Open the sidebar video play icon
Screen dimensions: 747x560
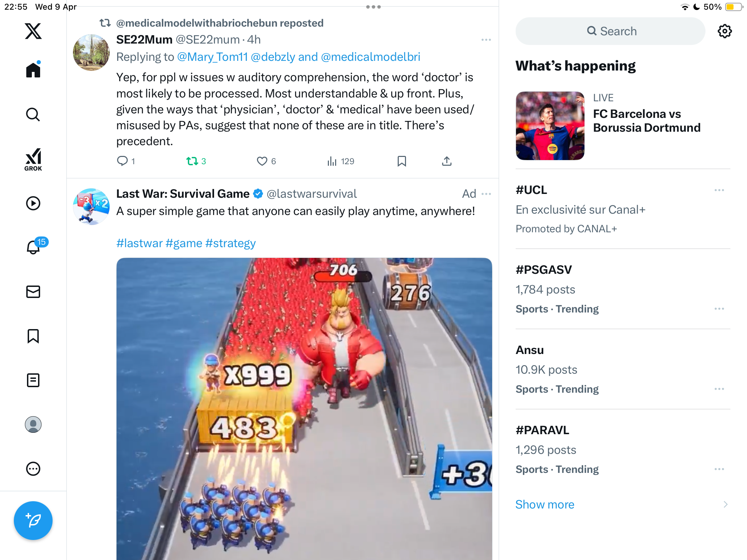pyautogui.click(x=33, y=203)
